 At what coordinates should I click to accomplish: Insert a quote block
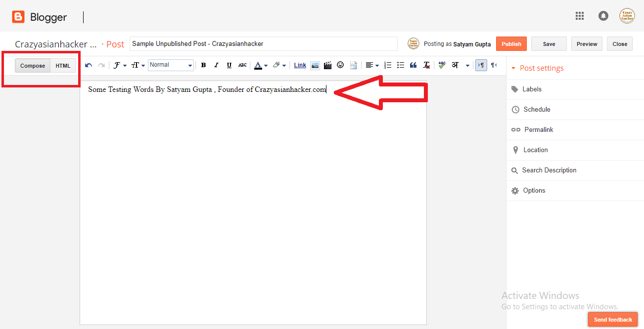click(x=413, y=65)
